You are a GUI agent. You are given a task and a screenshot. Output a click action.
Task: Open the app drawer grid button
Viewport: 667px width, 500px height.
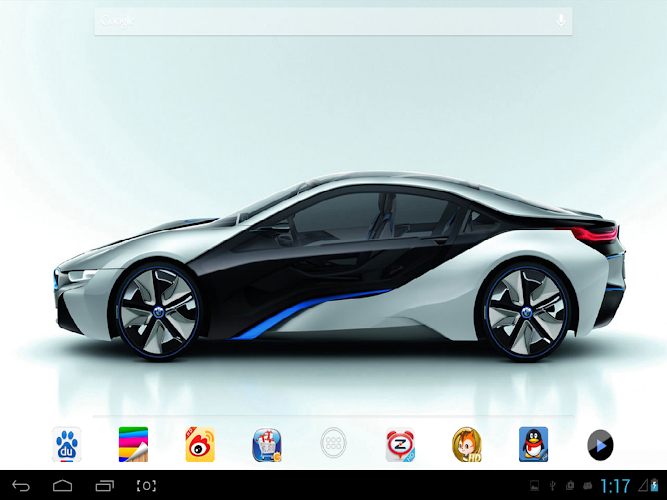pos(333,443)
